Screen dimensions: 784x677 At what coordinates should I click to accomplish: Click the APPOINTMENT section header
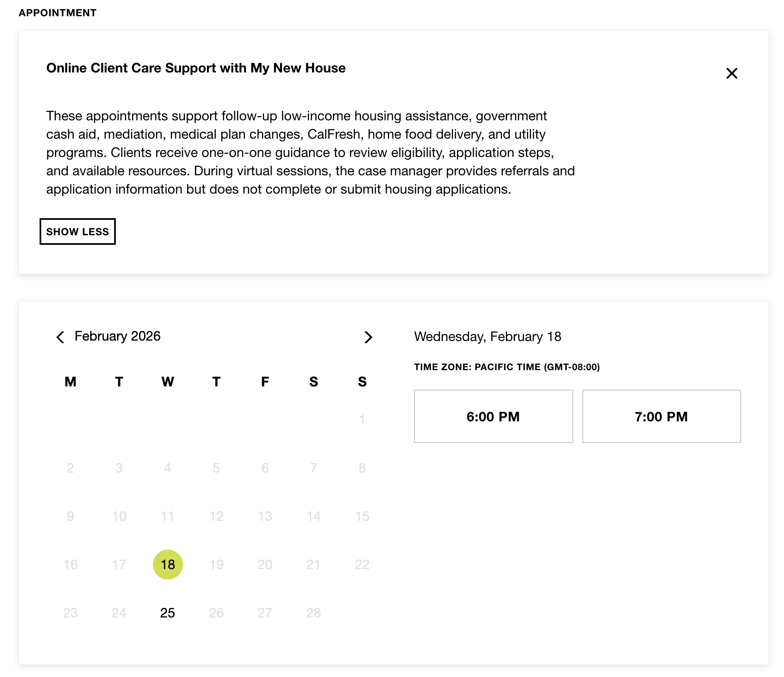57,13
